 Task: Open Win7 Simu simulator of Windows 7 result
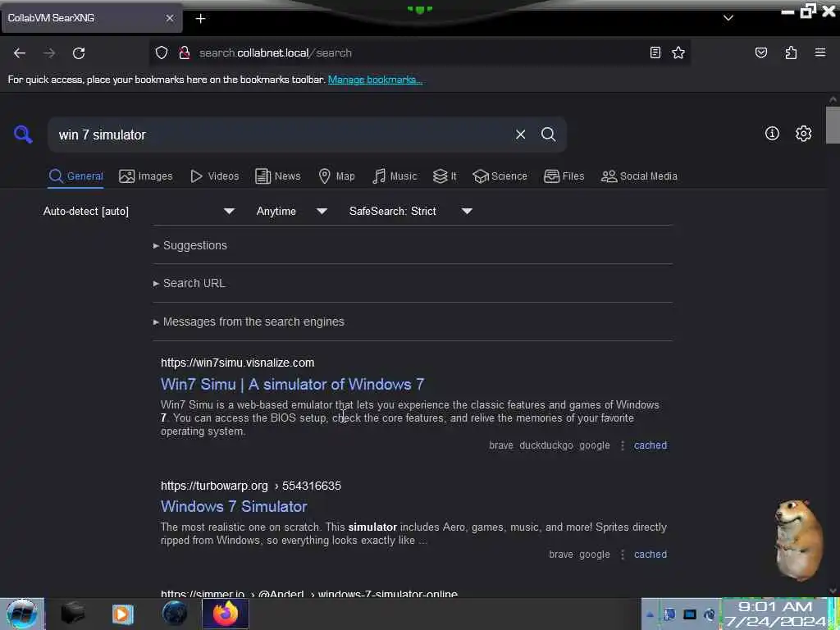click(293, 384)
